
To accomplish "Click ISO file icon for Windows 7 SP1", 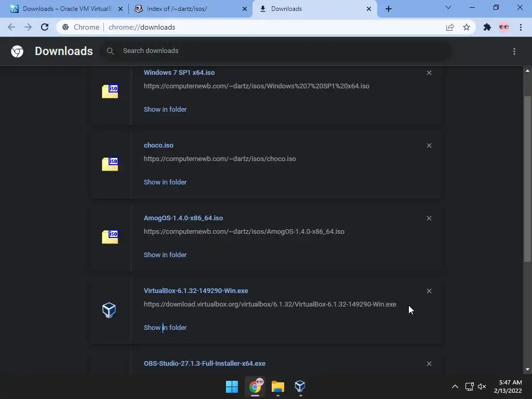I will coord(110,91).
